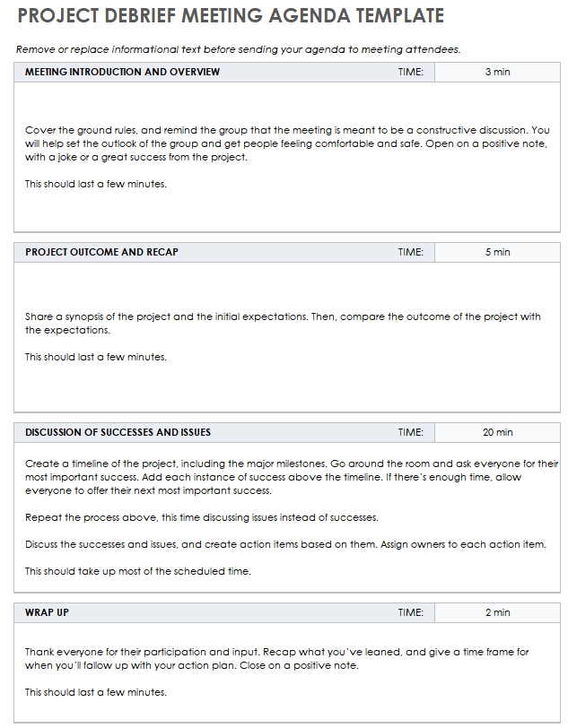Click the Project Debrief Meeting Agenda Template title
568x728 pixels.
pos(230,16)
